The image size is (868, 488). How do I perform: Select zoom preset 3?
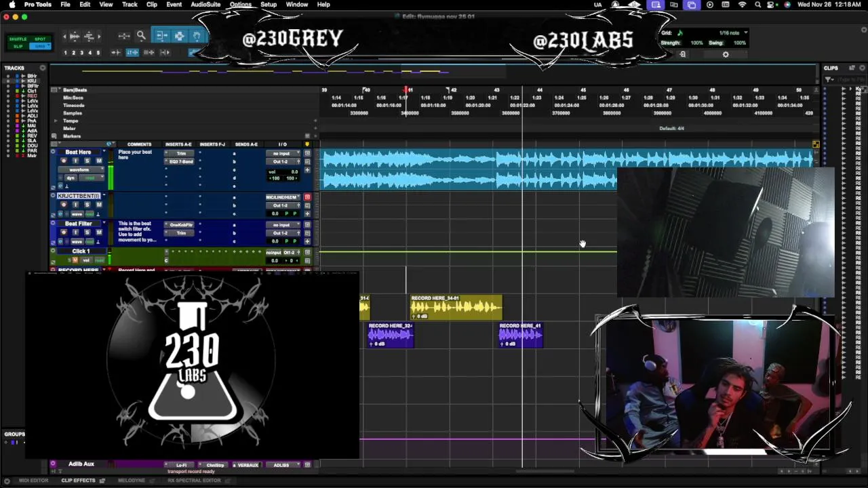click(x=82, y=53)
